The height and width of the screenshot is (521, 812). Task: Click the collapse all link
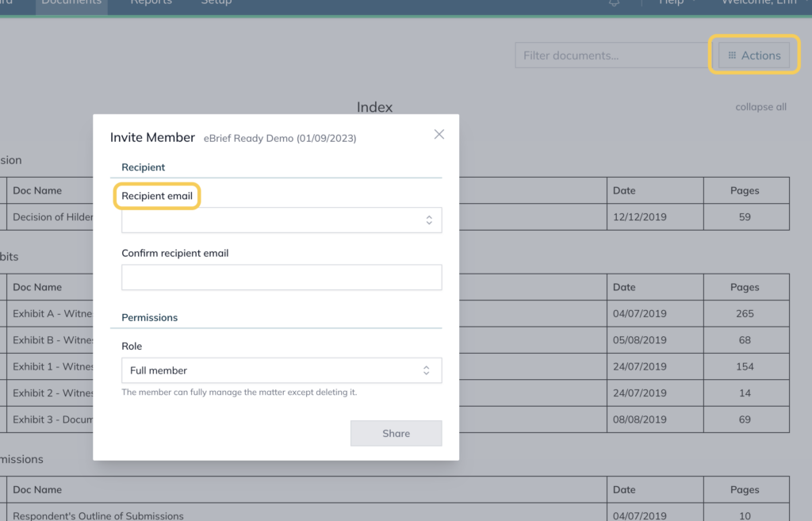coord(760,107)
